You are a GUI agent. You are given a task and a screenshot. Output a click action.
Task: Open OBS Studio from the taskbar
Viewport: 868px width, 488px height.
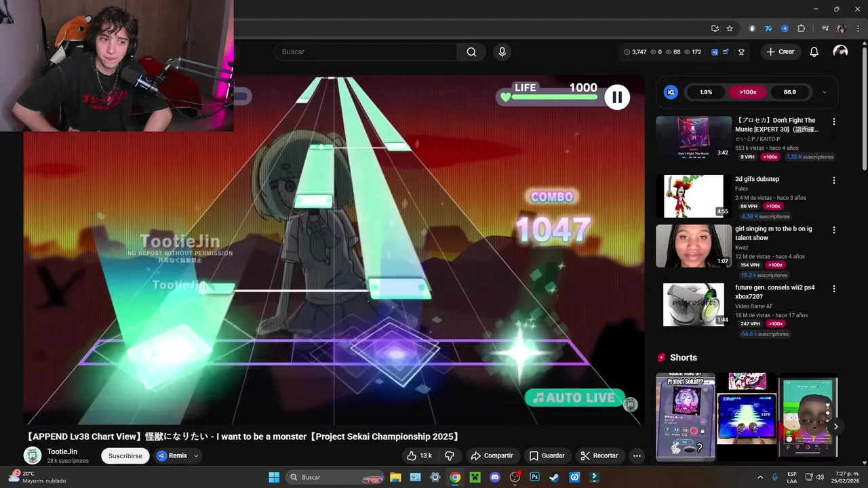tap(515, 477)
